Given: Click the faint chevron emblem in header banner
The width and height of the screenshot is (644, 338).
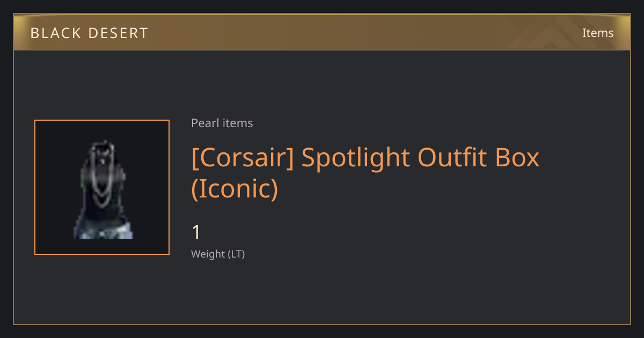Looking at the screenshot, I should coord(547,33).
